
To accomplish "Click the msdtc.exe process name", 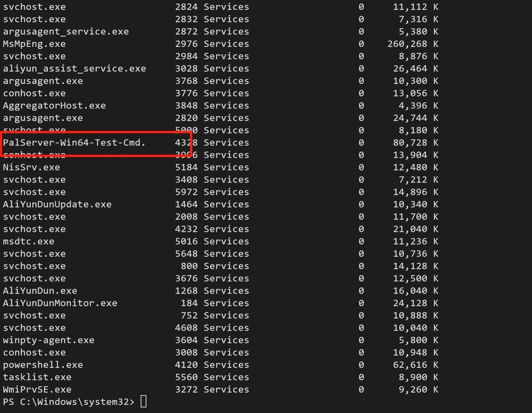I will [x=28, y=241].
